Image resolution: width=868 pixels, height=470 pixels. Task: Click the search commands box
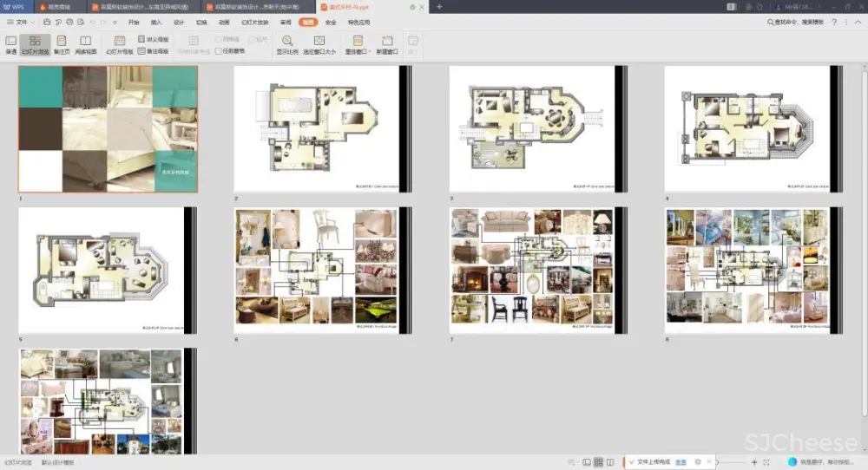(x=796, y=22)
